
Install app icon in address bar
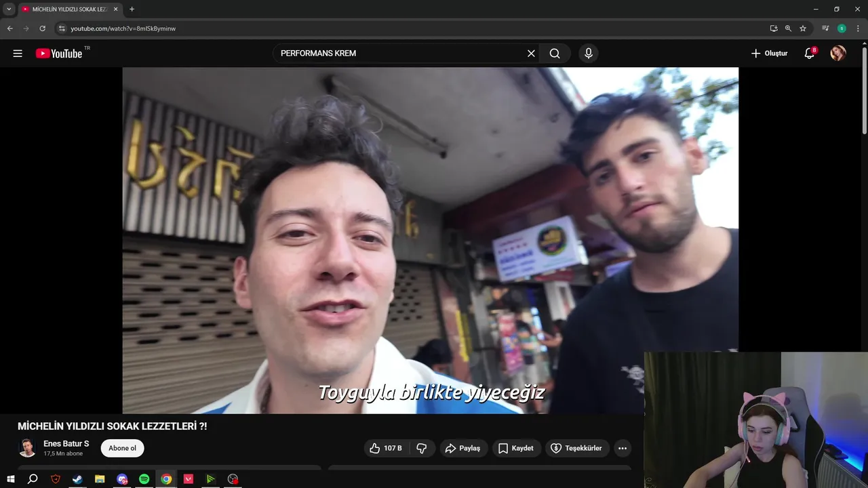pyautogui.click(x=774, y=28)
